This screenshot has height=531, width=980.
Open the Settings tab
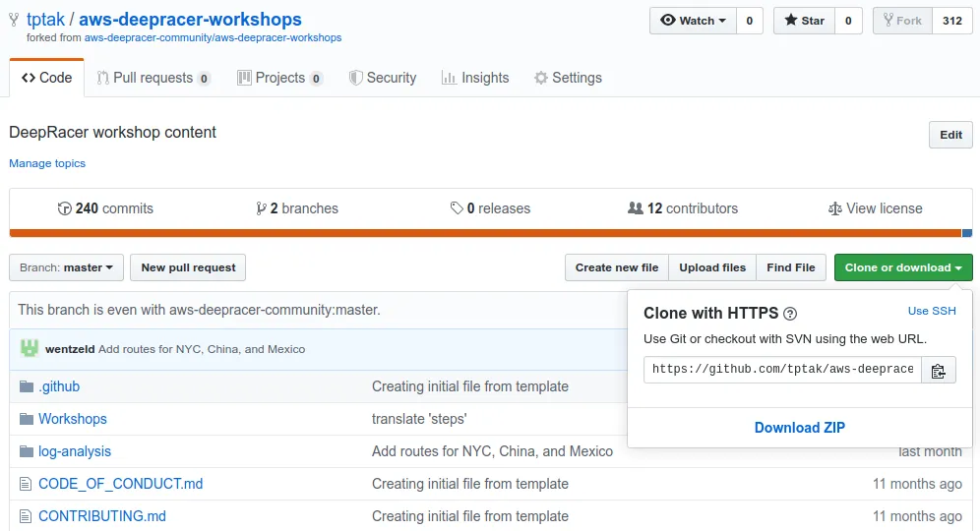coord(568,78)
